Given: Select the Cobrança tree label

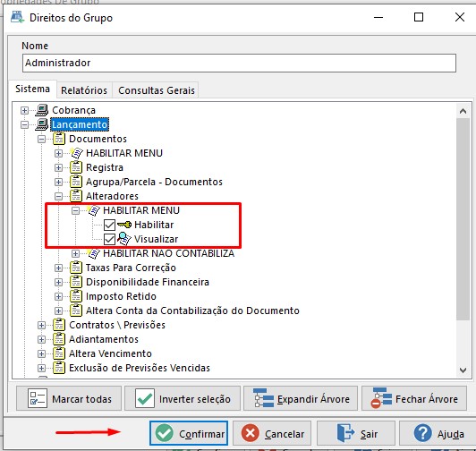Looking at the screenshot, I should click(x=73, y=110).
